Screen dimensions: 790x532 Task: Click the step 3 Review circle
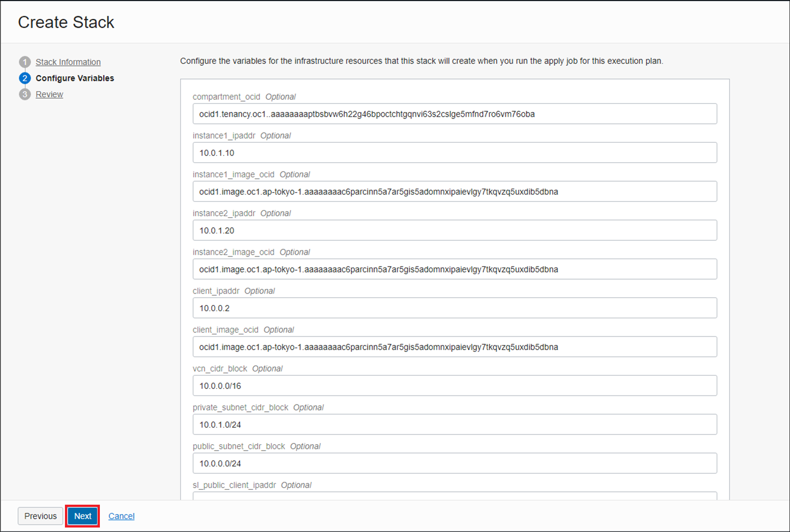point(25,94)
